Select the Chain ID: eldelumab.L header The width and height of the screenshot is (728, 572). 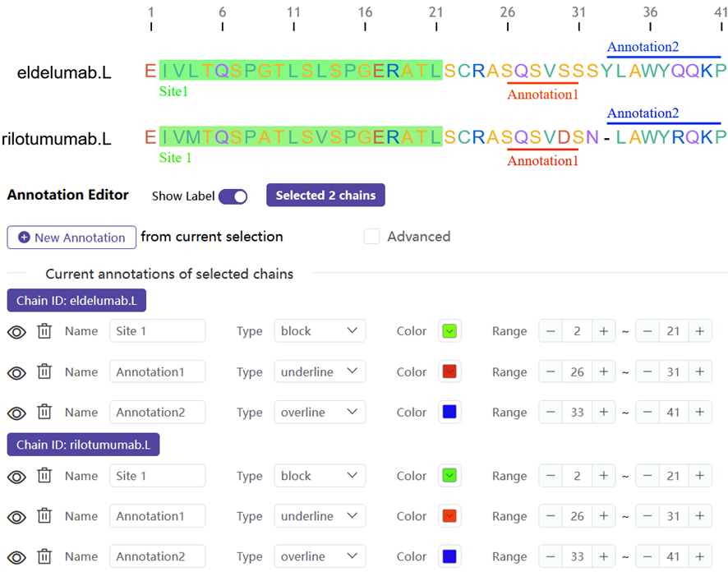coord(76,301)
